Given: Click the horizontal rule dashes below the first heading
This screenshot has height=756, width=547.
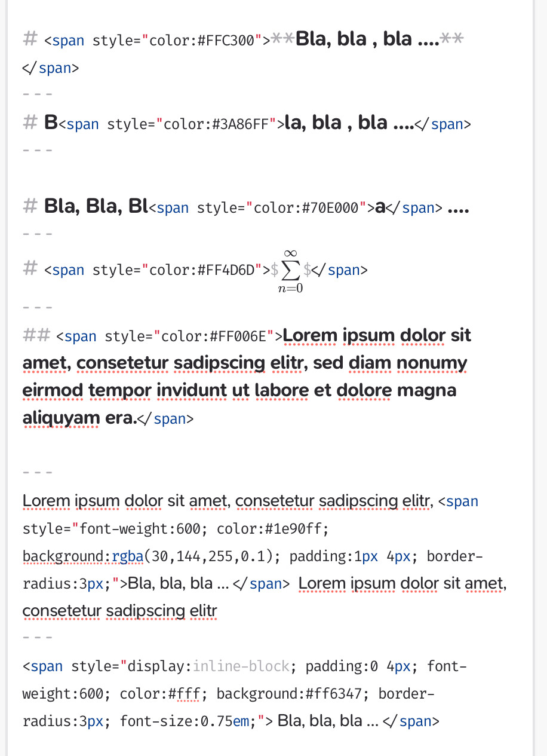Looking at the screenshot, I should 37,94.
